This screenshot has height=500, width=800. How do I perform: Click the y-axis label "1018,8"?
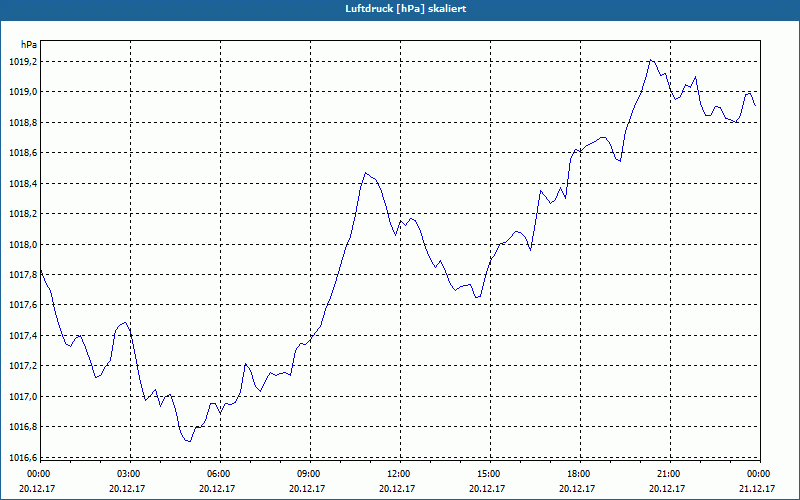click(23, 122)
